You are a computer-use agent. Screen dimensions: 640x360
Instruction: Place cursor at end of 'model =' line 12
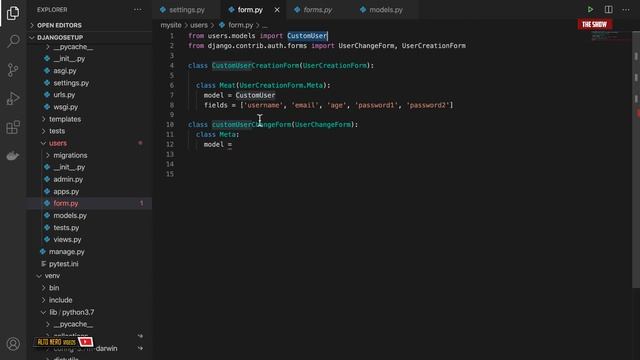(x=232, y=144)
